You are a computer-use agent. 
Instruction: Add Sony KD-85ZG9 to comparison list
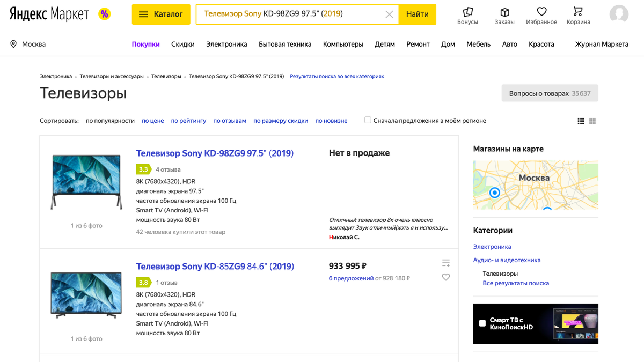(x=446, y=263)
